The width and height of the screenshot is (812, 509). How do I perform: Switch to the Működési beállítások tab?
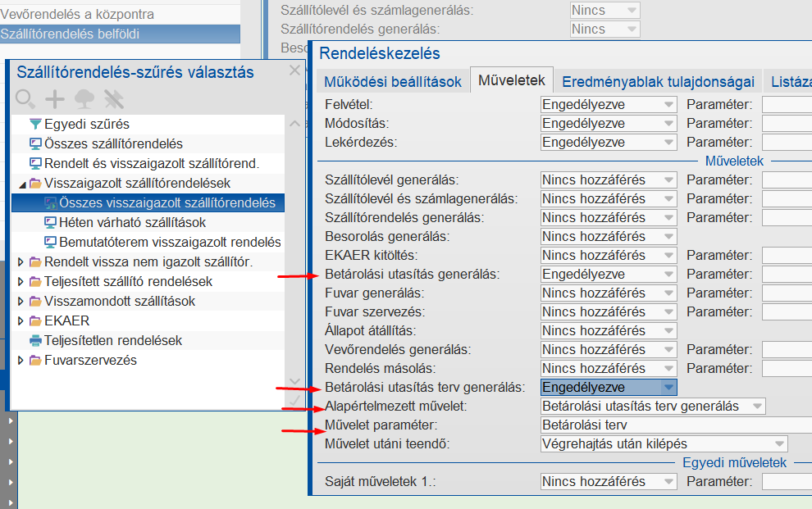coord(393,82)
